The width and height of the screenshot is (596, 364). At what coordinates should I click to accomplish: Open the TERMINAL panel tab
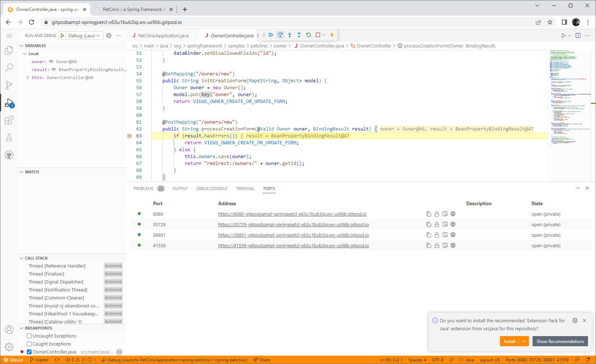pos(245,189)
